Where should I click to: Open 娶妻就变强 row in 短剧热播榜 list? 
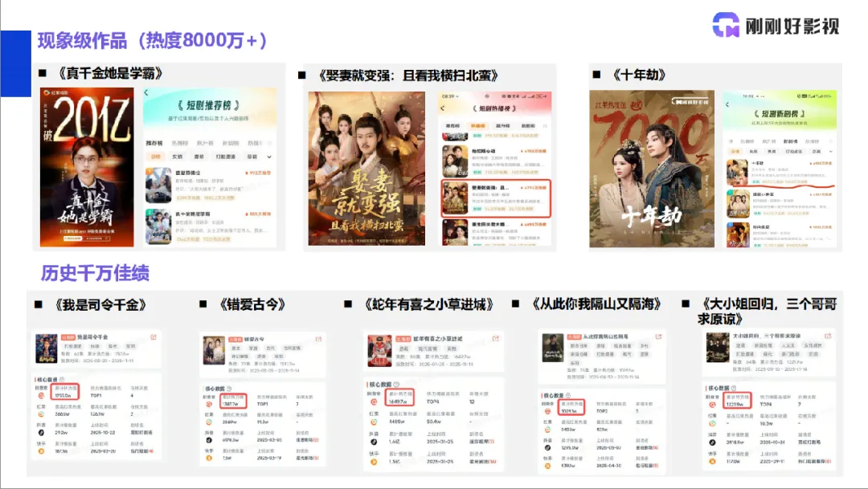tap(496, 198)
